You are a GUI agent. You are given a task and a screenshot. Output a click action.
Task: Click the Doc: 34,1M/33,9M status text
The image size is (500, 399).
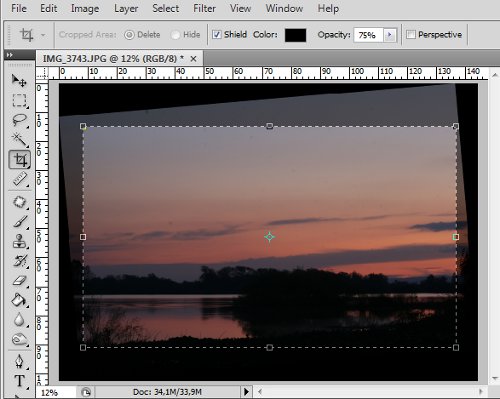pos(167,392)
